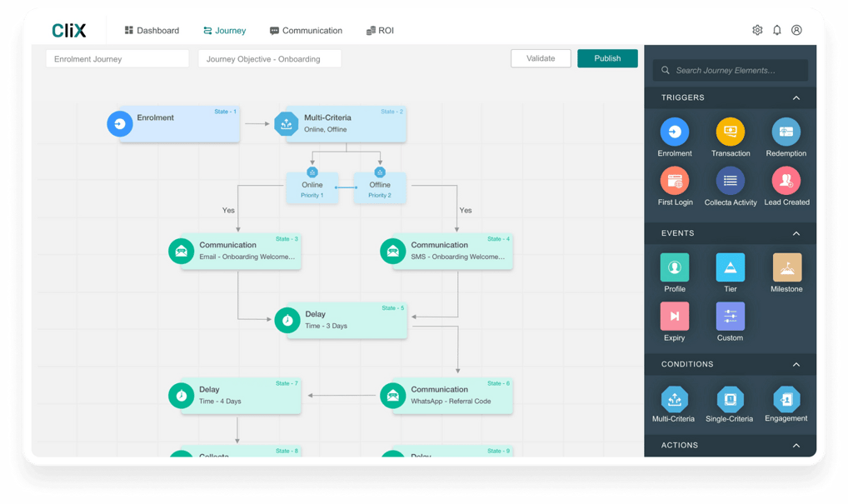Click the 'Online, Offline' text in Multi-Criteria node
848x504 pixels.
(x=326, y=130)
